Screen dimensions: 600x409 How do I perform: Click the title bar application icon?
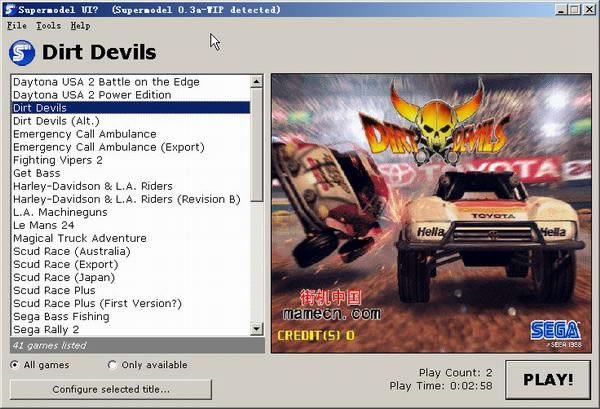[x=10, y=9]
